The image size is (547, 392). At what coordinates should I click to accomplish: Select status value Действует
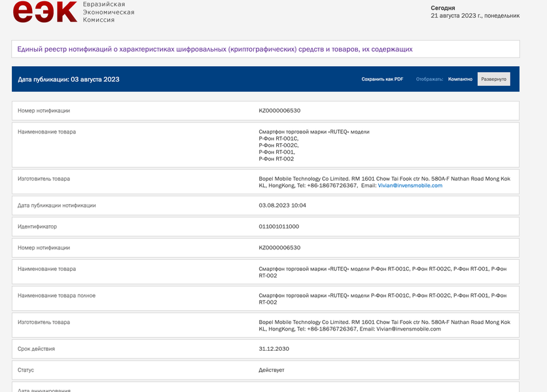pyautogui.click(x=272, y=370)
